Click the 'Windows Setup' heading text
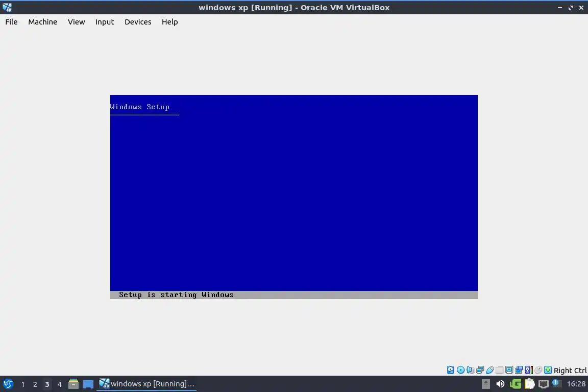The image size is (588, 392). [139, 107]
